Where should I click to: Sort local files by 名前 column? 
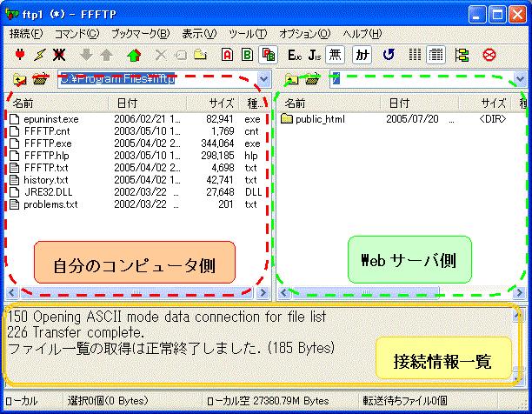click(x=57, y=103)
